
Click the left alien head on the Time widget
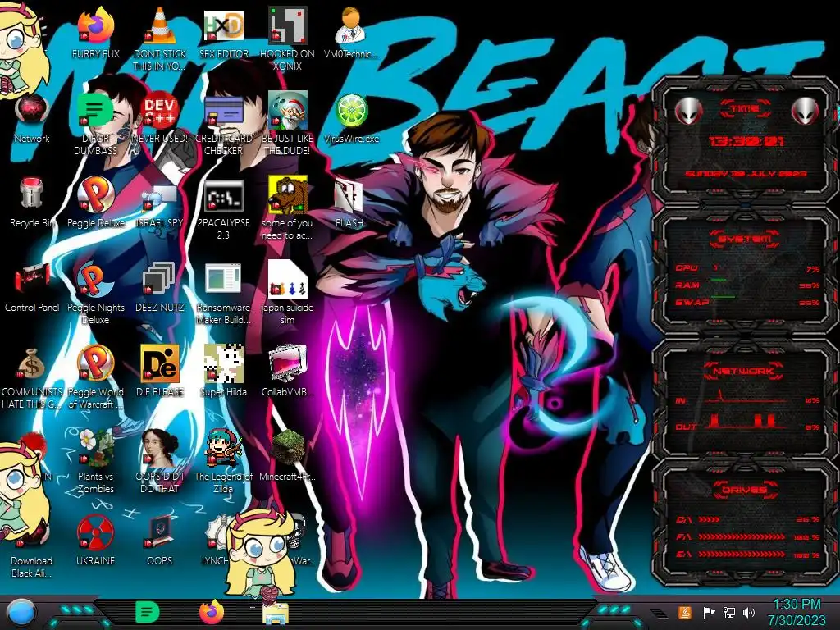pyautogui.click(x=689, y=112)
